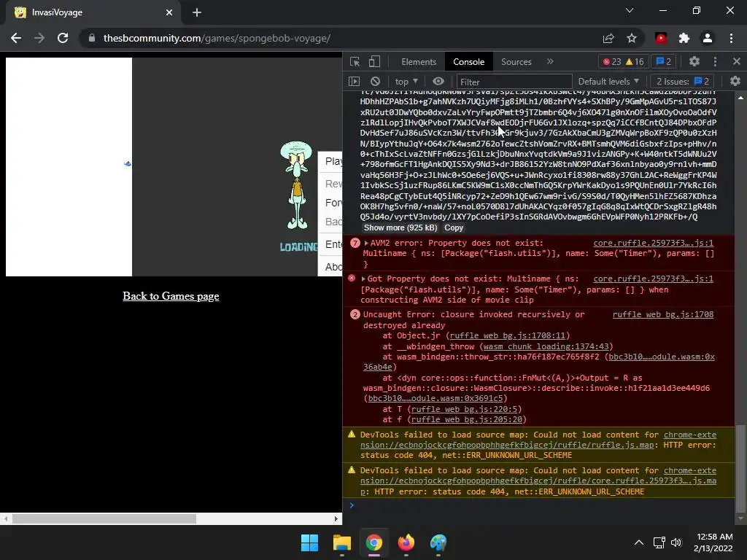Show more DevTools tabs via the double chevron

(550, 61)
